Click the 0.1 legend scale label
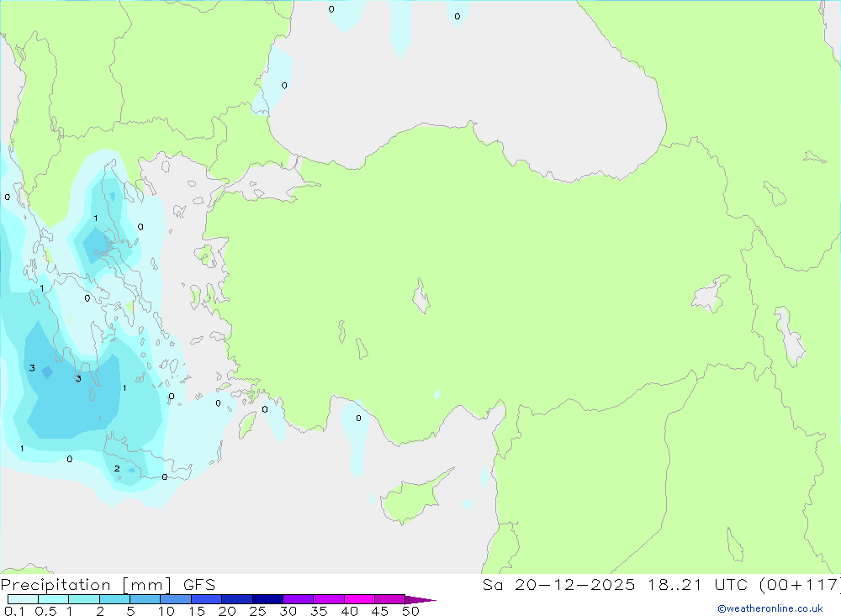 (x=14, y=611)
